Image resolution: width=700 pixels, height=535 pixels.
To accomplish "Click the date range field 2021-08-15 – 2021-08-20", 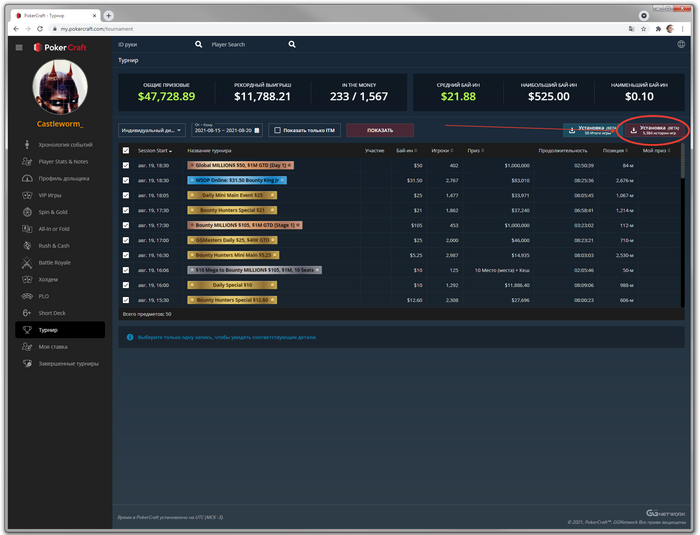I will [x=227, y=130].
